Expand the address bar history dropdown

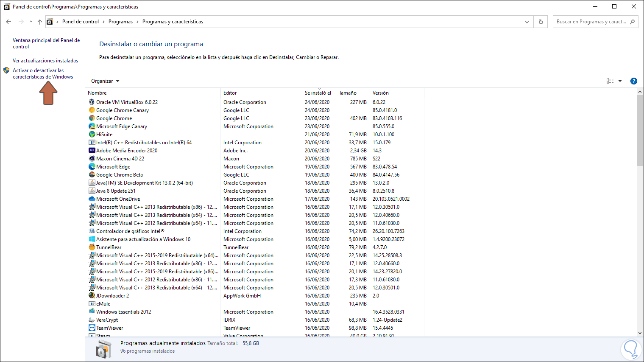(x=527, y=22)
